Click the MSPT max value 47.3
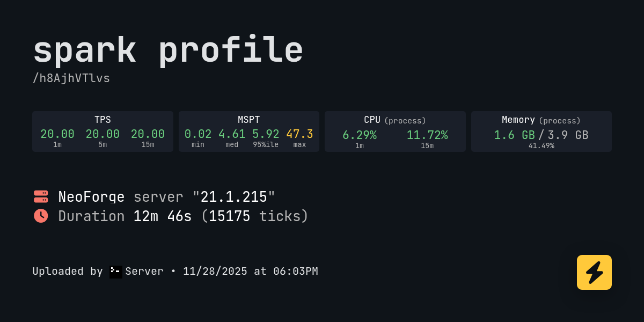Screen dimensions: 644x322 click(x=299, y=134)
